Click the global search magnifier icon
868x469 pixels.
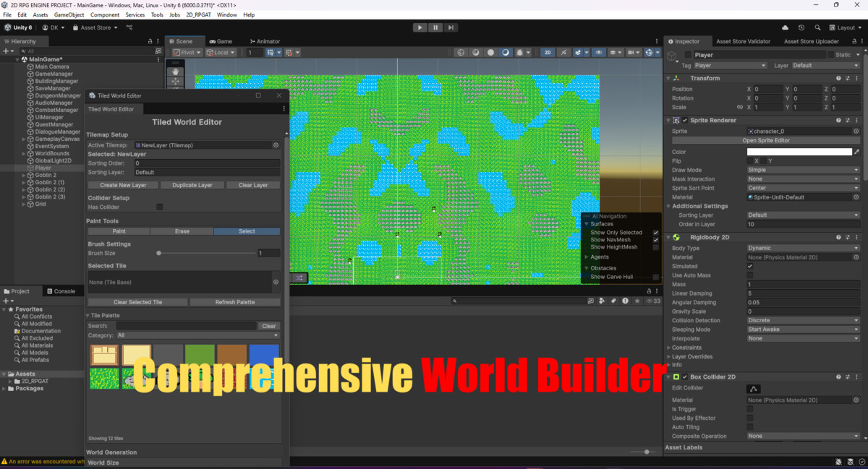(817, 27)
